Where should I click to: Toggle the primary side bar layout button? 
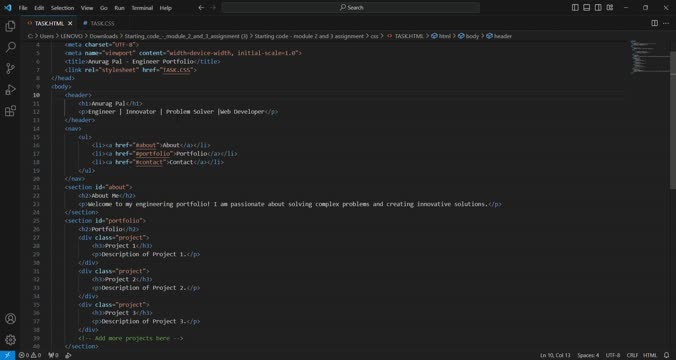pos(575,7)
